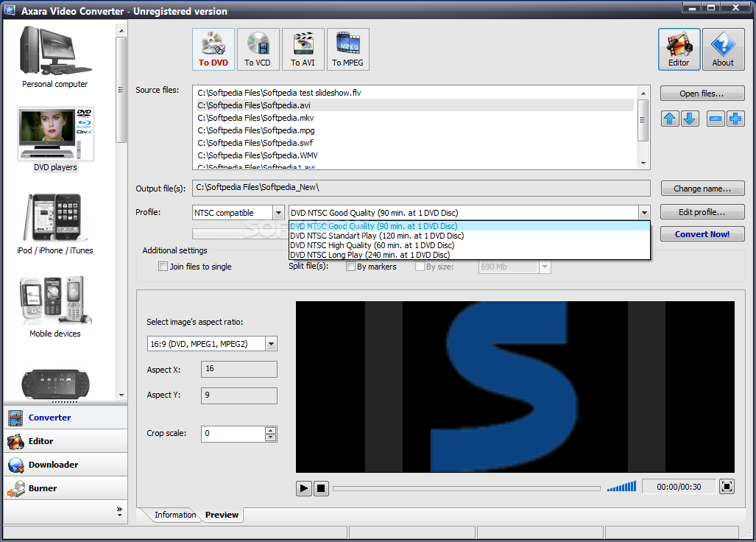756x542 pixels.
Task: Toggle the By size checkbox
Action: tap(420, 266)
